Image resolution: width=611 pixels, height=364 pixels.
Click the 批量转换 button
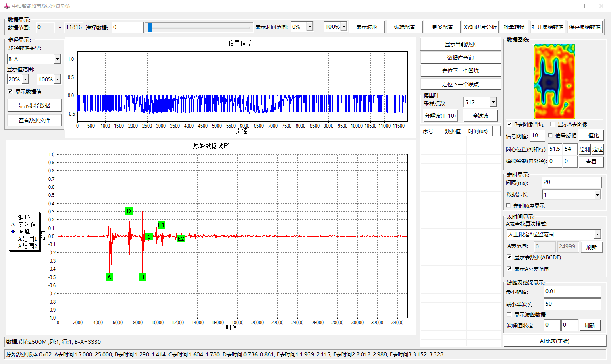point(514,27)
